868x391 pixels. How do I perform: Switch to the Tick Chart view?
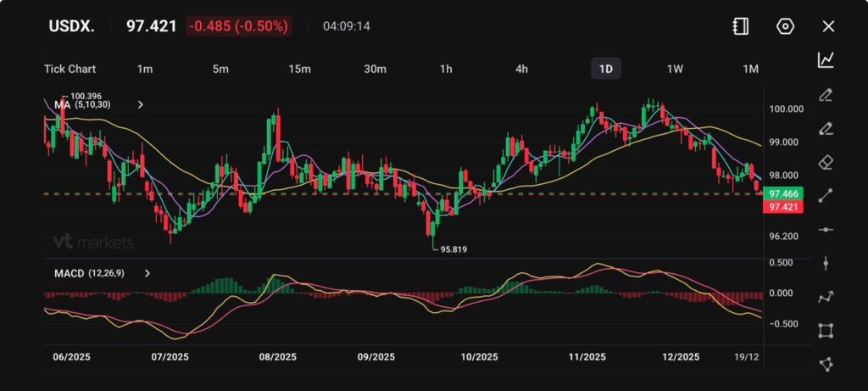click(x=70, y=69)
